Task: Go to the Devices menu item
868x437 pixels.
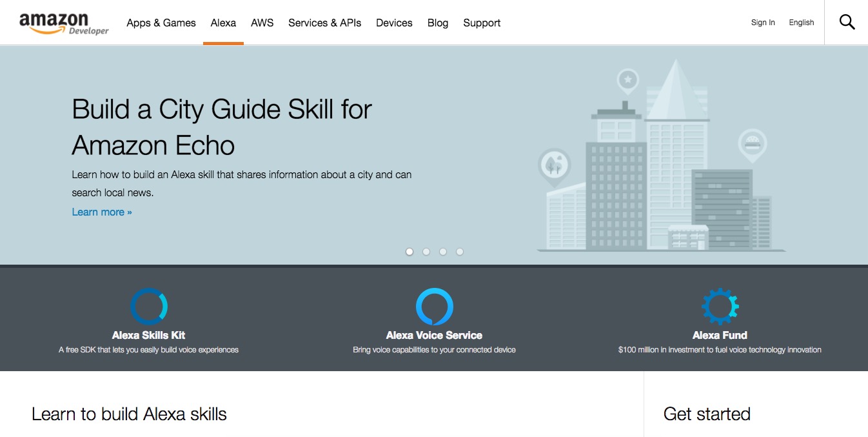Action: 394,23
